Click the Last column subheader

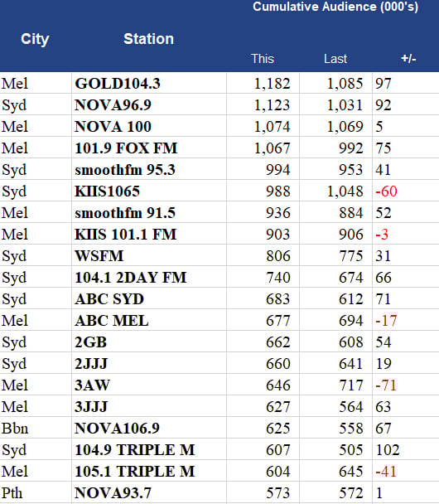coord(335,59)
